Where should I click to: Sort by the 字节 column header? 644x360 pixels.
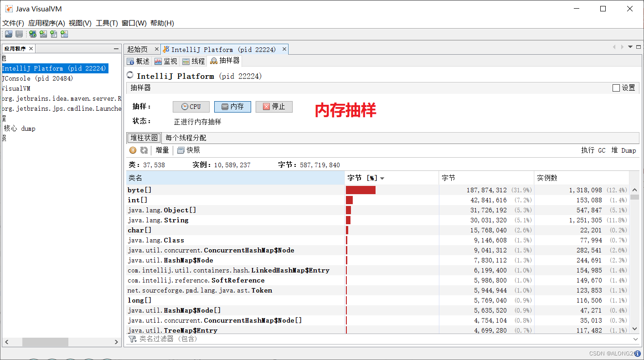[x=486, y=178]
